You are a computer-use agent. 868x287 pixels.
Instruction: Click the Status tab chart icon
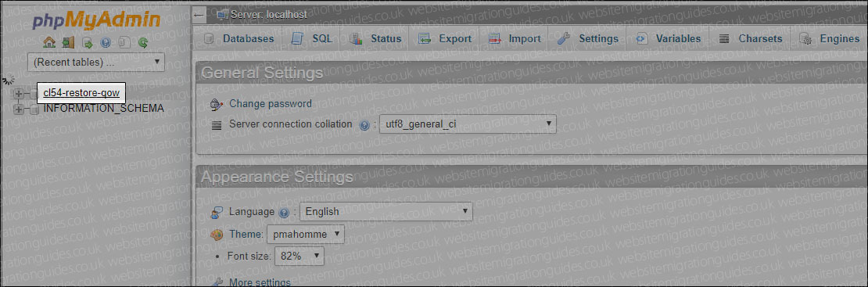(x=356, y=39)
